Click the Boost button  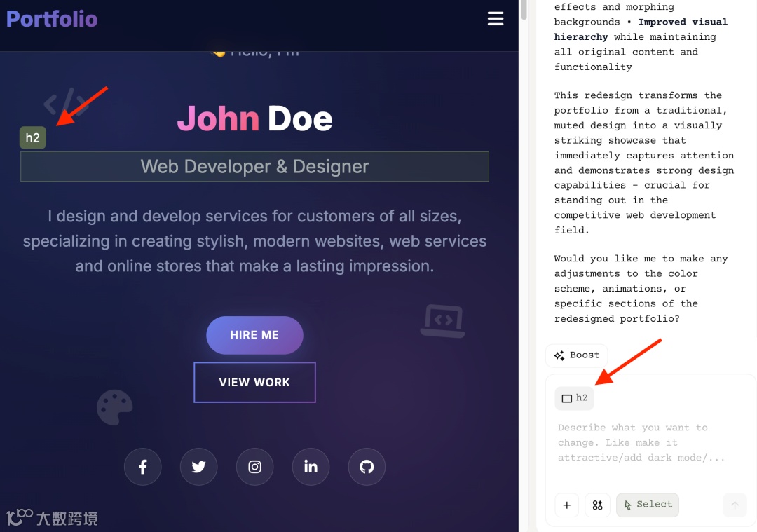click(577, 355)
